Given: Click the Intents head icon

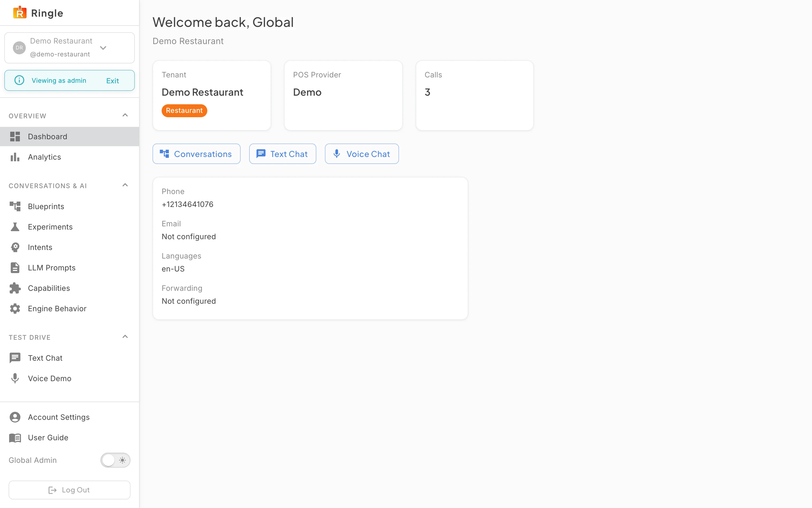Looking at the screenshot, I should (x=15, y=247).
